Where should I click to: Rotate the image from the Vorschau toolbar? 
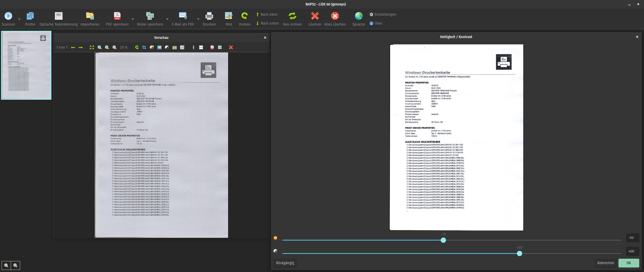137,48
